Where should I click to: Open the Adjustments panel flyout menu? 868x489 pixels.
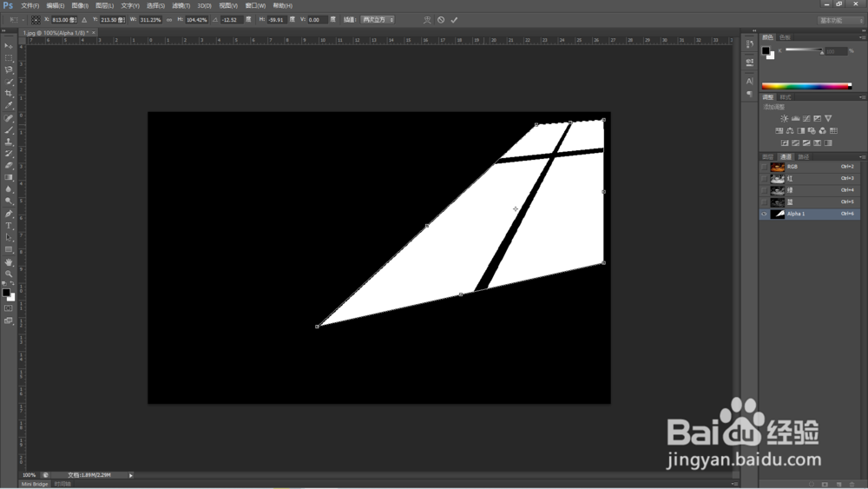coord(862,97)
